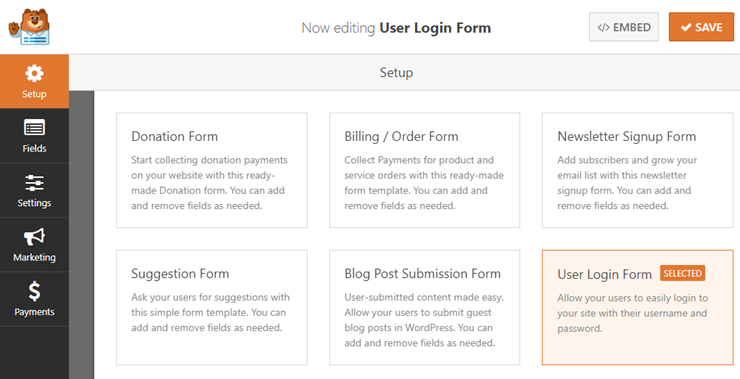Click the Save button text
The height and width of the screenshot is (379, 740).
708,27
